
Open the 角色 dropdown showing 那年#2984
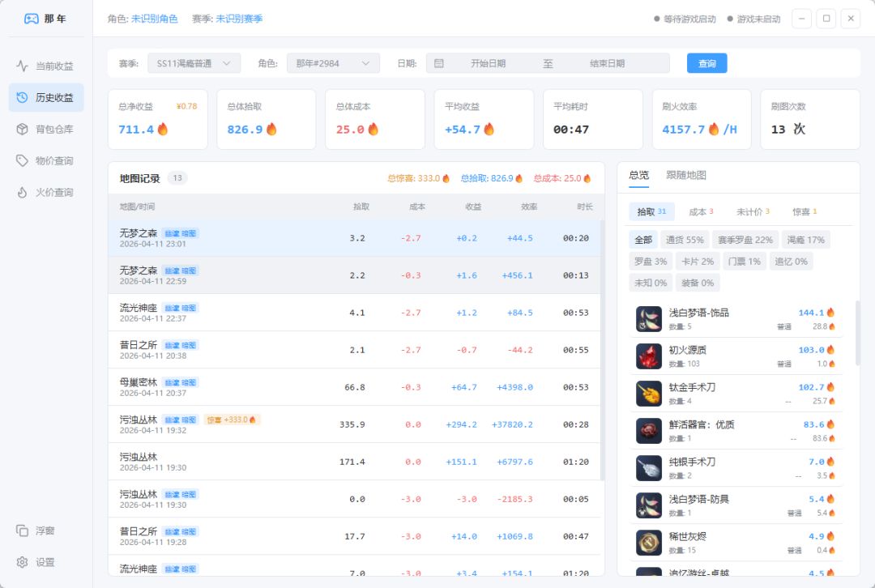click(x=333, y=64)
